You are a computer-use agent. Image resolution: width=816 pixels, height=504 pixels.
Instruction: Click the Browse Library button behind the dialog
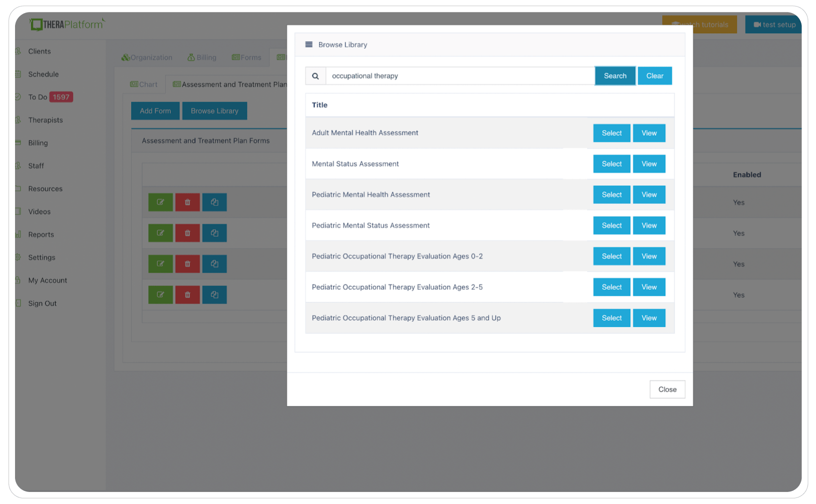(x=214, y=111)
